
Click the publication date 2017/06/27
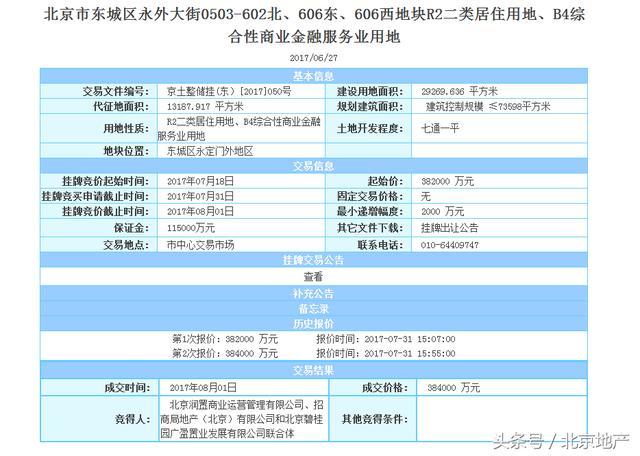(313, 58)
